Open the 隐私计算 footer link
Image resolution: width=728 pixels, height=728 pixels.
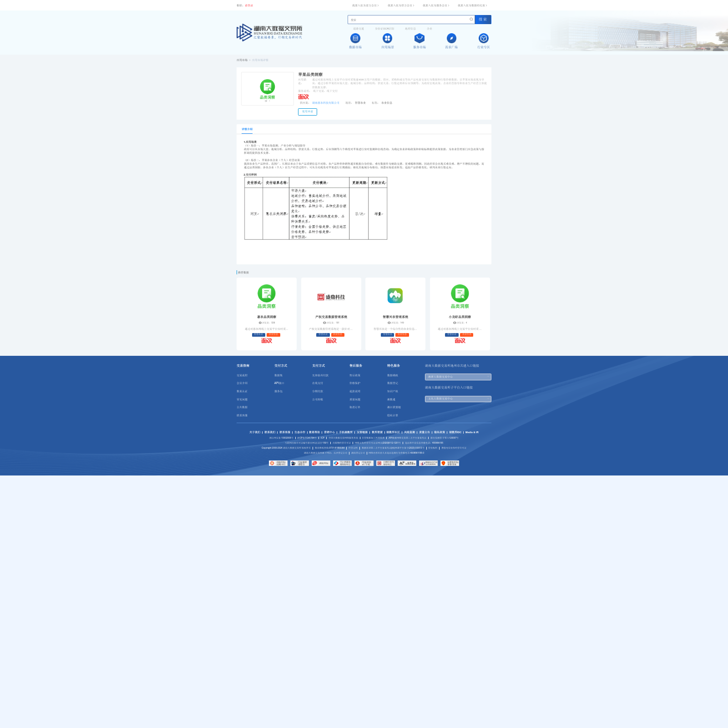(x=393, y=415)
